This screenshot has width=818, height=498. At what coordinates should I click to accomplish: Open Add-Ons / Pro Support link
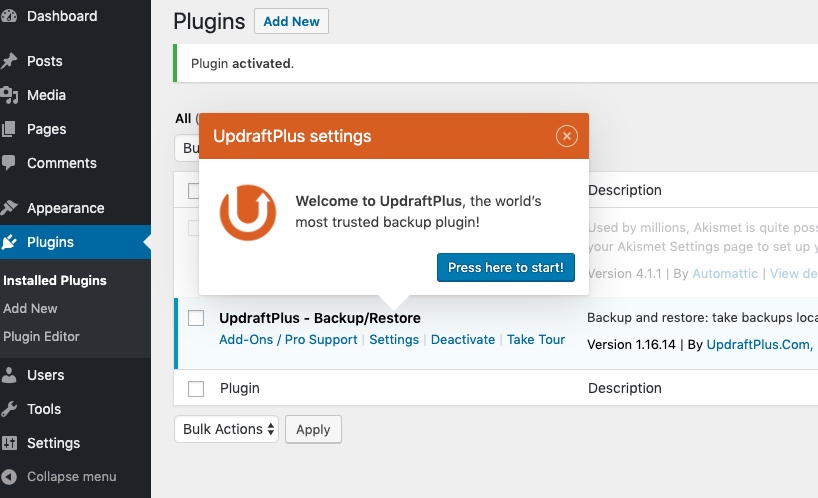pyautogui.click(x=288, y=339)
